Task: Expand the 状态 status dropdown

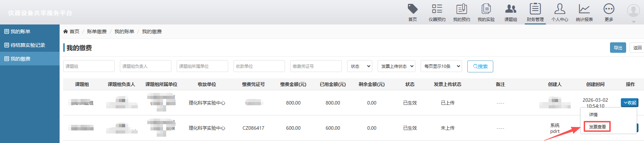Action: coord(359,66)
